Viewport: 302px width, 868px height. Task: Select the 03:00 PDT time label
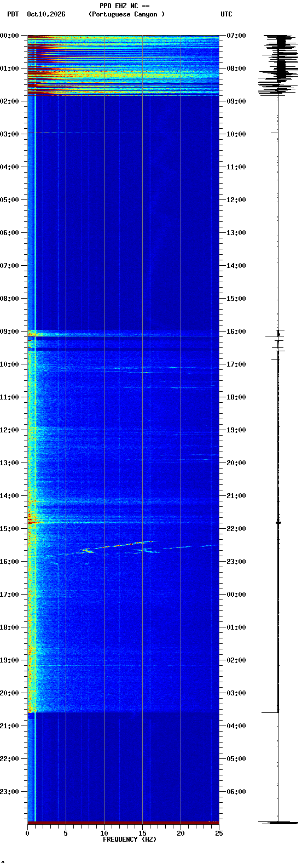[10, 134]
